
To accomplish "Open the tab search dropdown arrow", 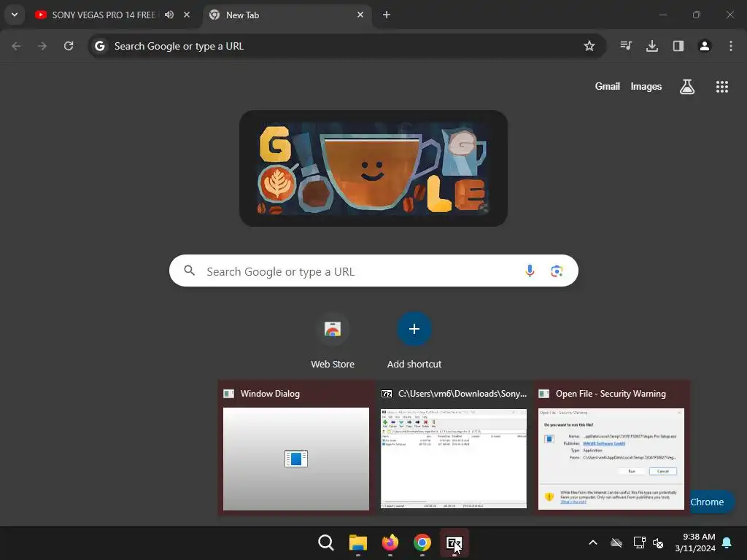I will 15,15.
